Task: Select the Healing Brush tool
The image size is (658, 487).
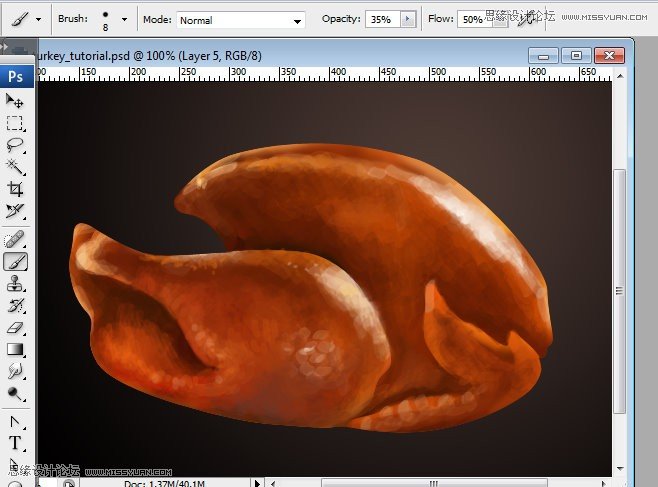Action: tap(15, 240)
